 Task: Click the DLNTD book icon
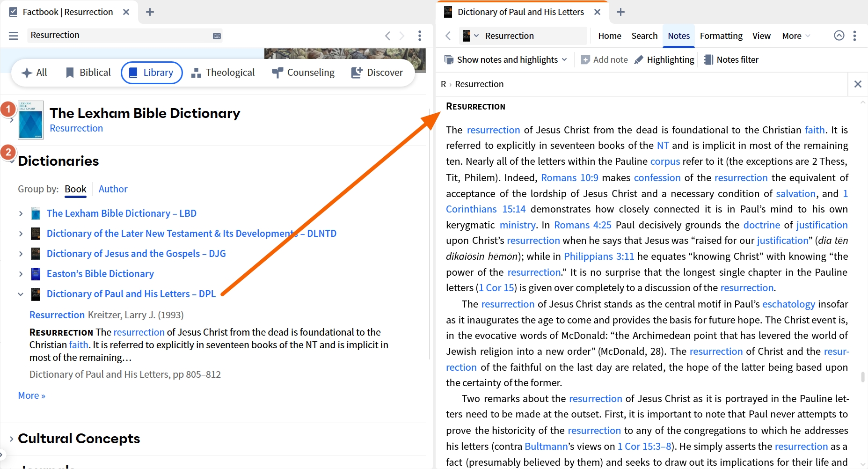pos(36,234)
